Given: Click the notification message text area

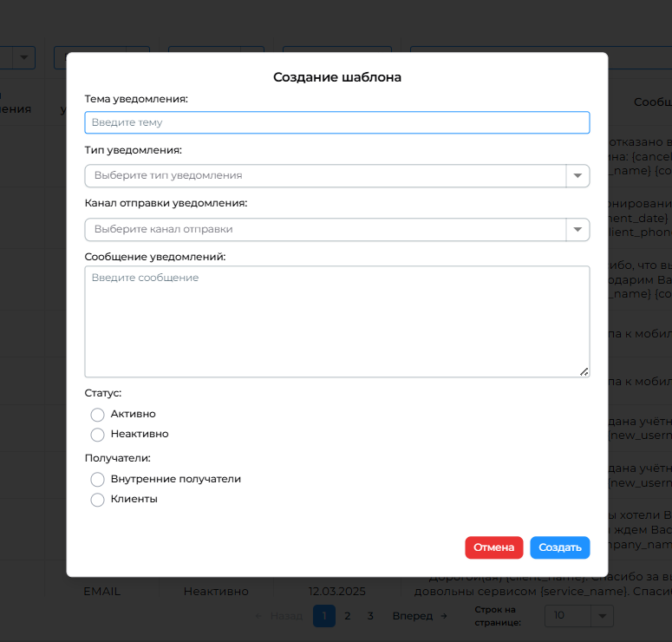Looking at the screenshot, I should (x=336, y=321).
